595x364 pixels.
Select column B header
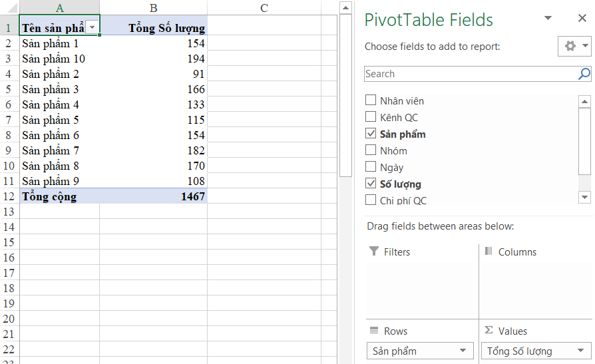point(153,7)
